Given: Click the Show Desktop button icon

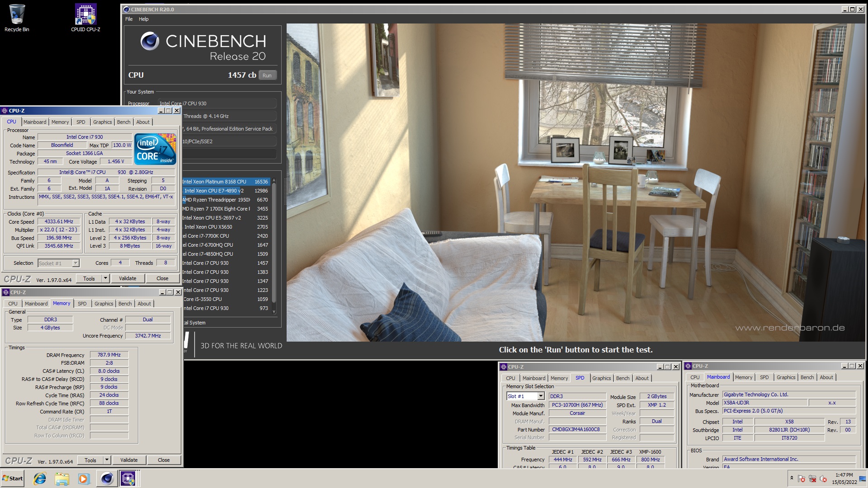Looking at the screenshot, I should [x=863, y=479].
